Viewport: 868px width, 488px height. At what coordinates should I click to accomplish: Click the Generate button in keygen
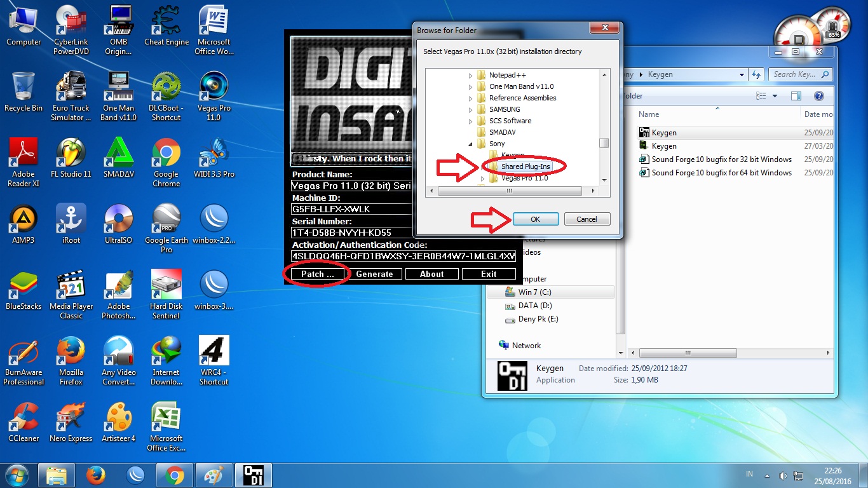pos(374,274)
